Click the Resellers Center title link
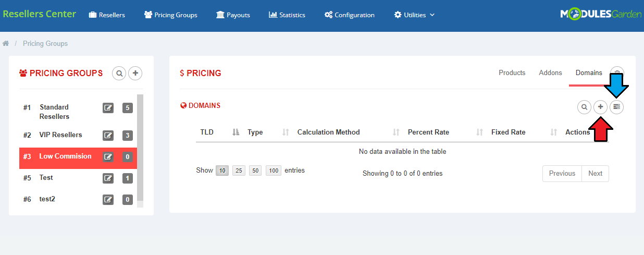 (x=39, y=14)
